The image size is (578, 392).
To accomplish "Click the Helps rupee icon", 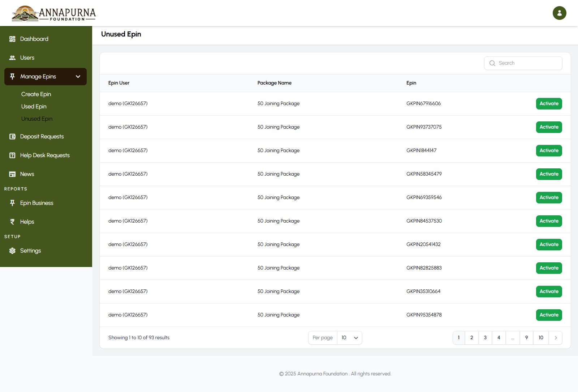I will coord(12,222).
